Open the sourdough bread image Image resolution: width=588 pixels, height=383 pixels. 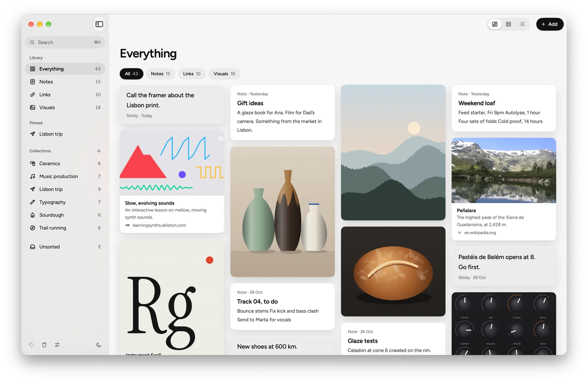pyautogui.click(x=393, y=271)
